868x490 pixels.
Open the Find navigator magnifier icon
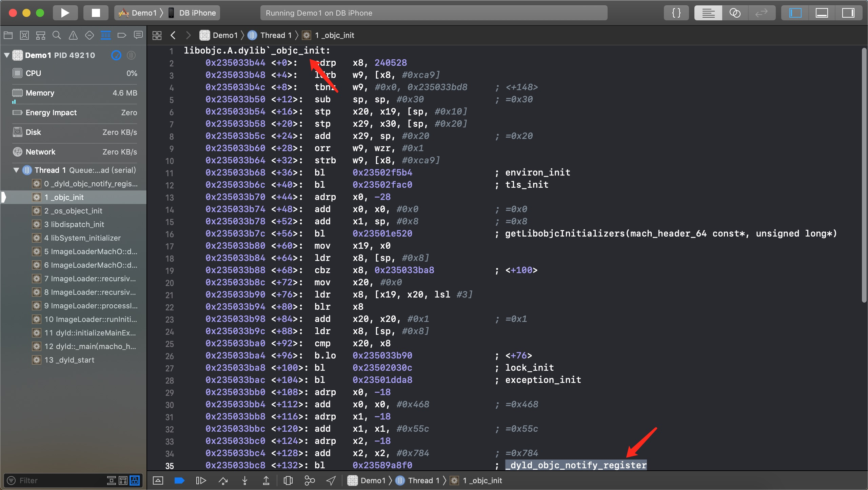(x=57, y=35)
